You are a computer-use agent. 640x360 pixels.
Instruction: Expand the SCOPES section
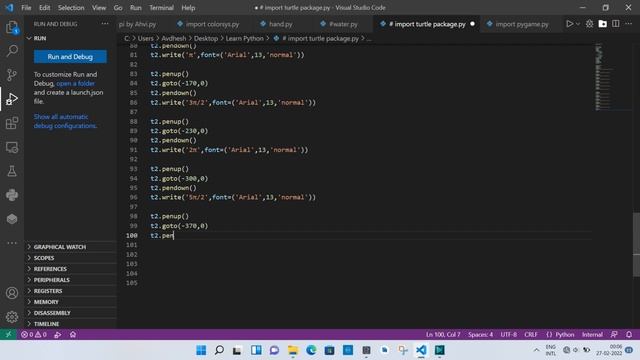click(70, 258)
